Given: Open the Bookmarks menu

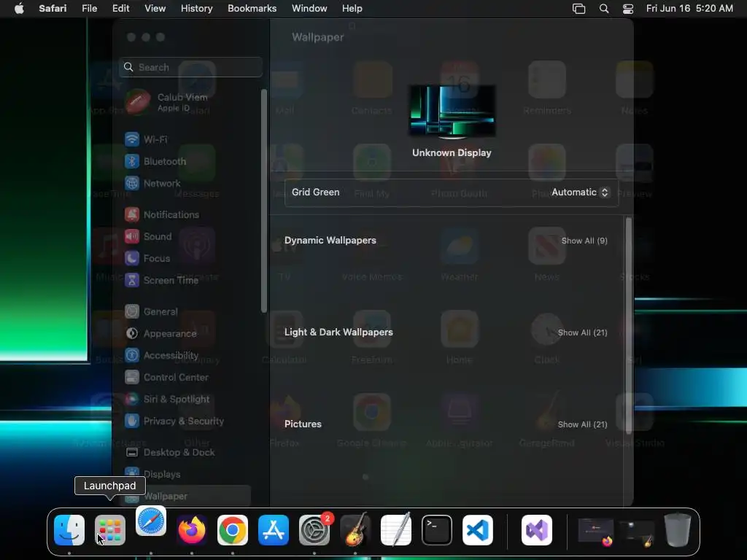Looking at the screenshot, I should tap(252, 9).
